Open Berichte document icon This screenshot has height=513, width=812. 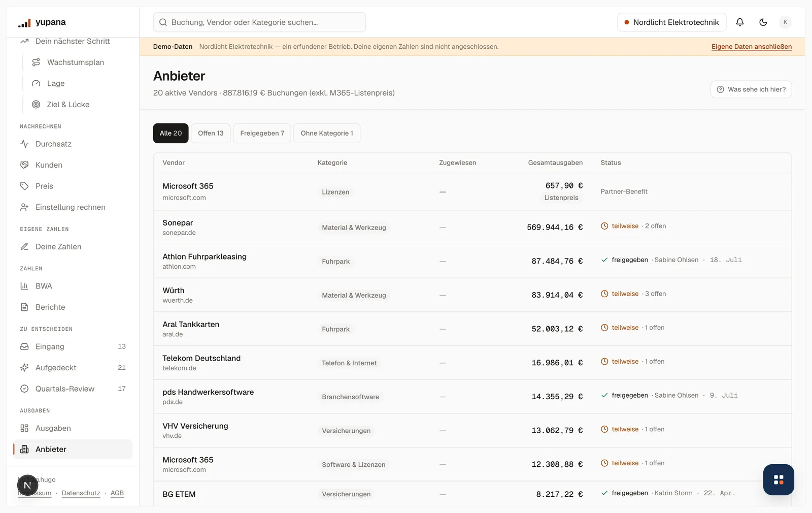[24, 307]
